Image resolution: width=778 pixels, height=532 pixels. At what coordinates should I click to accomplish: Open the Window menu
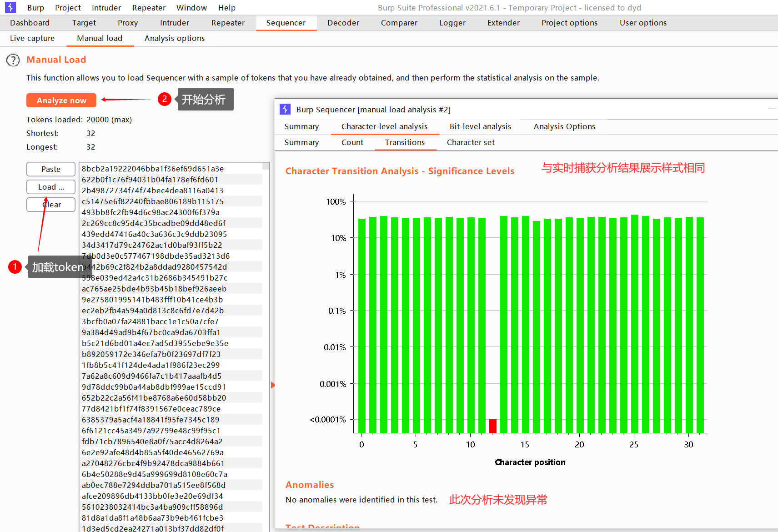click(191, 8)
